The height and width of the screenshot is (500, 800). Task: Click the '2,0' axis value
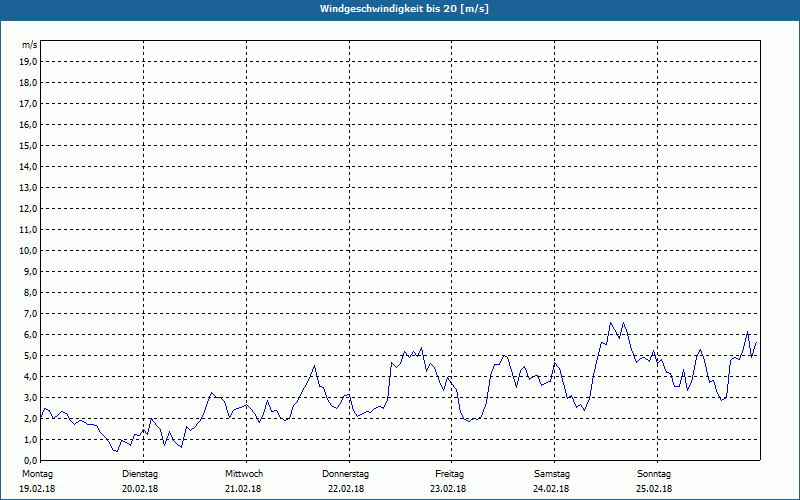click(x=30, y=419)
